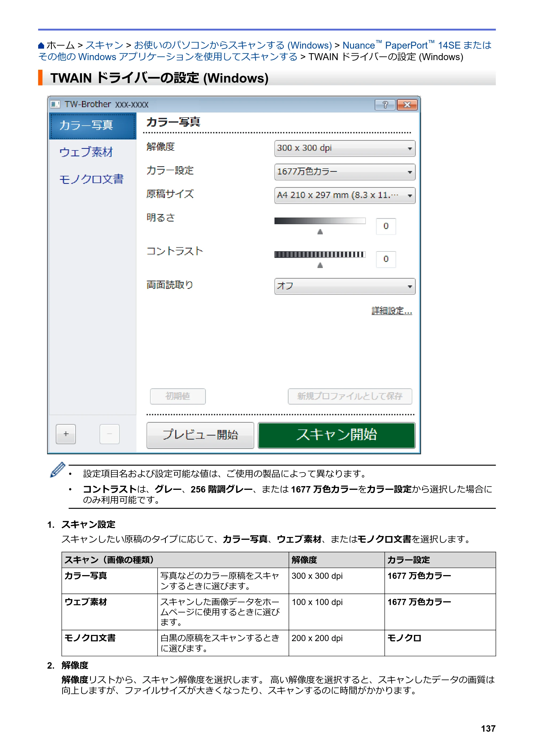The height and width of the screenshot is (756, 534).
Task: Click the 詳細設定... link
Action: 391,311
